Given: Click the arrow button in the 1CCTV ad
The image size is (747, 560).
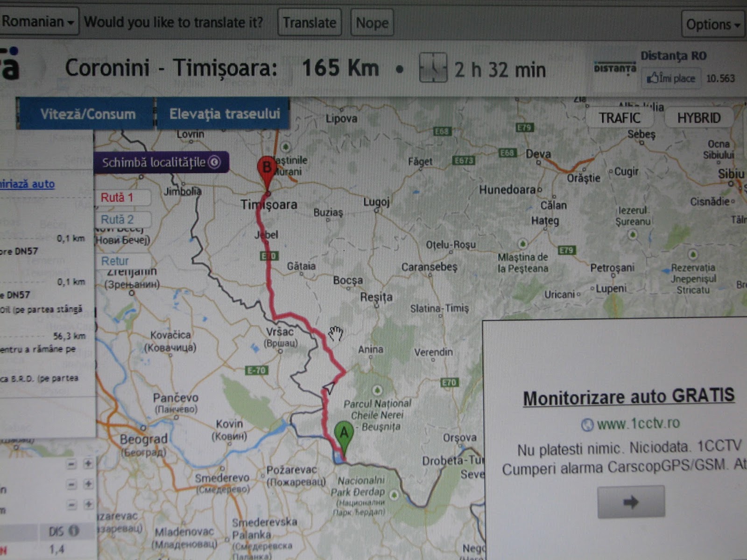Looking at the screenshot, I should [x=631, y=502].
